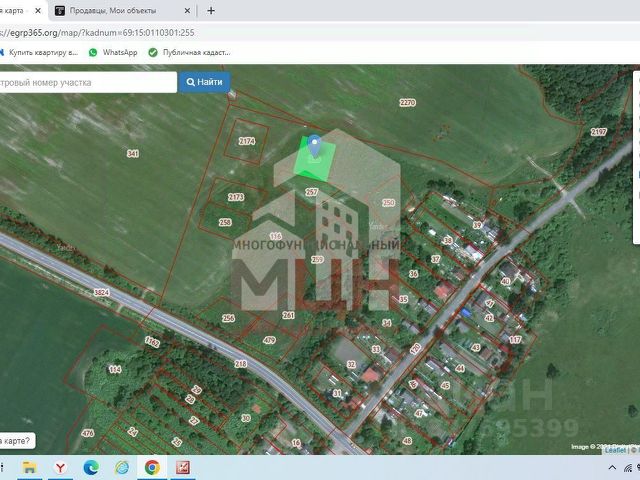
Task: Select parcel labeled 476
Action: click(x=88, y=433)
